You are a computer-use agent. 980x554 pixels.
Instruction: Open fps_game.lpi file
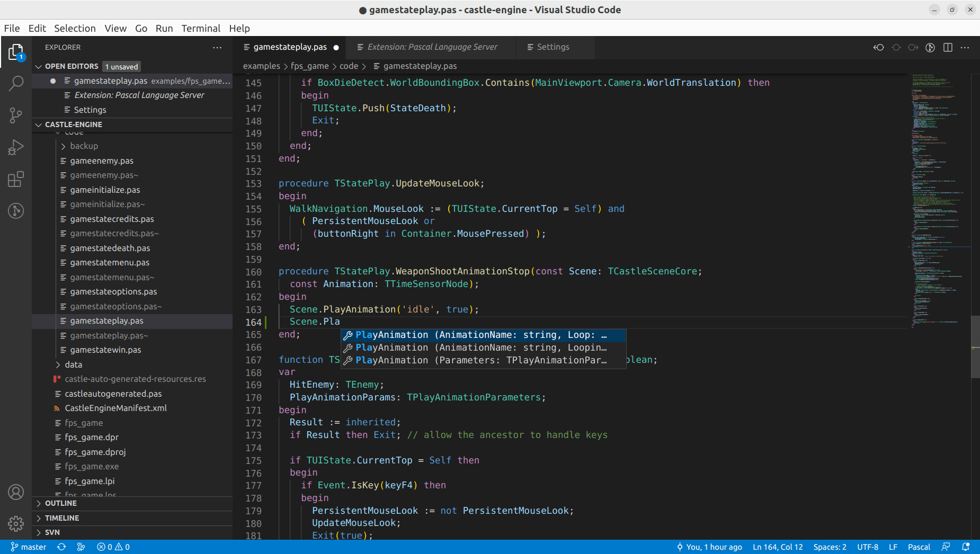pos(90,481)
